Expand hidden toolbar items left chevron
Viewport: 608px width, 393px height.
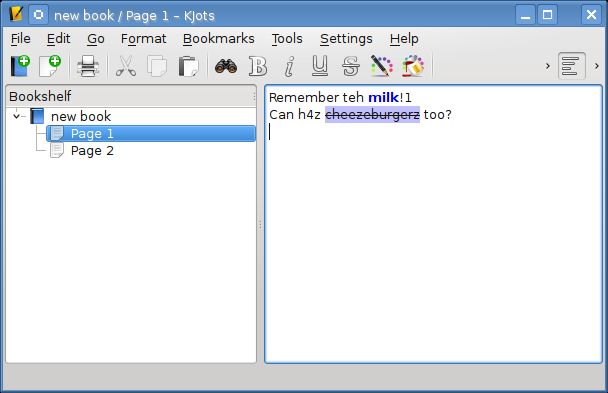tap(548, 66)
